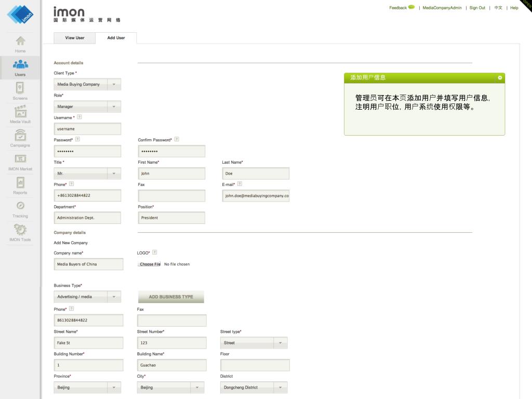The width and height of the screenshot is (532, 399).
Task: Open the Campaigns icon
Action: (20, 135)
